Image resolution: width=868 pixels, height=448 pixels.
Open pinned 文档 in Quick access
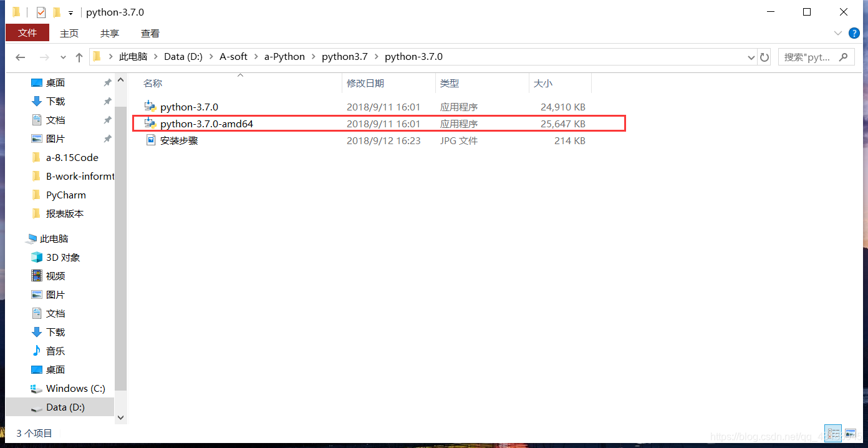tap(55, 120)
